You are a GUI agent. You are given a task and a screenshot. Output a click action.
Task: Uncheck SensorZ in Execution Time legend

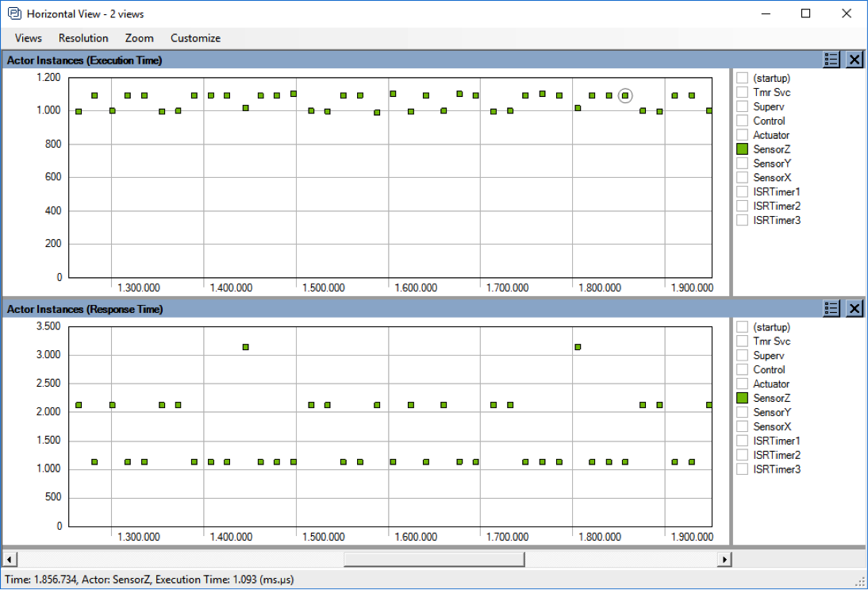tap(743, 149)
